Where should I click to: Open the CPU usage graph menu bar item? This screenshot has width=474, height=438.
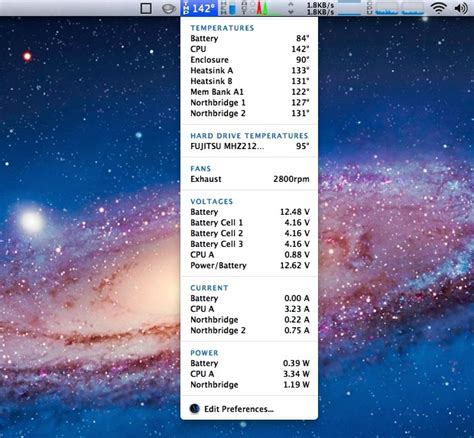tap(395, 8)
